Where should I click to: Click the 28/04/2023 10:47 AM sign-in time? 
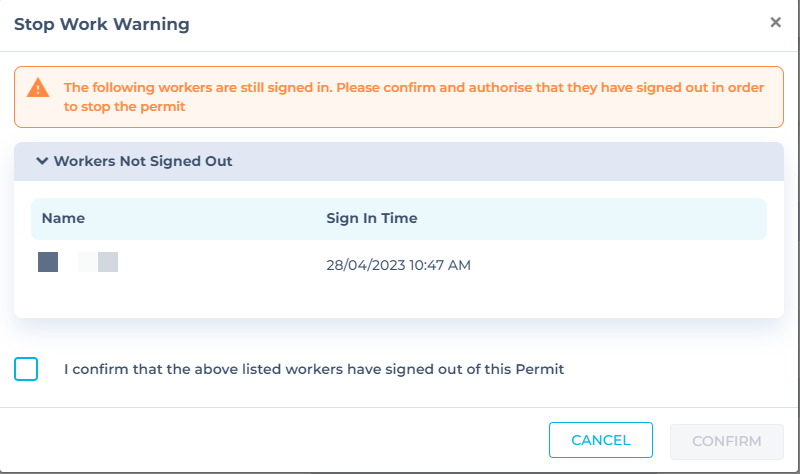tap(398, 265)
